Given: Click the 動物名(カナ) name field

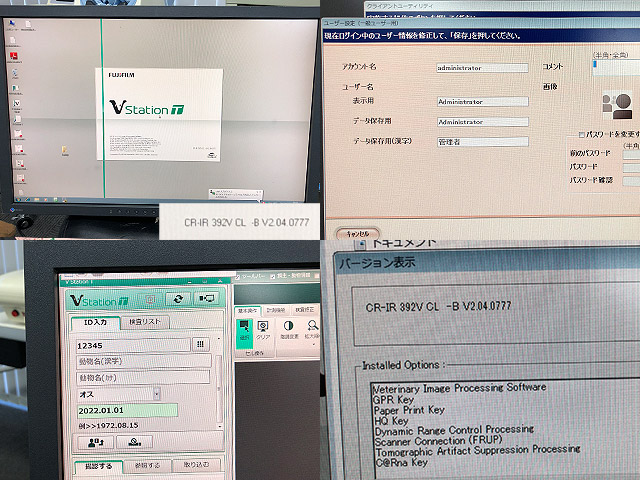Looking at the screenshot, I should 143,378.
